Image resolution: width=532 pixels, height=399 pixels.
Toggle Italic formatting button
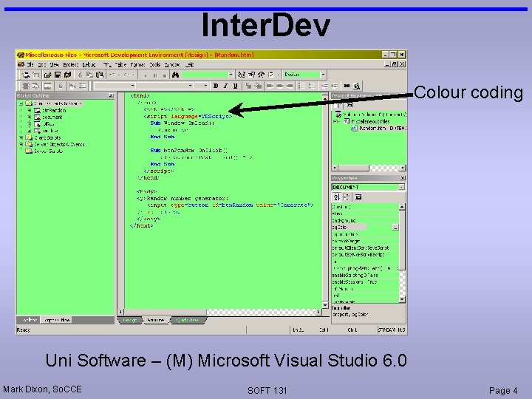[x=225, y=86]
